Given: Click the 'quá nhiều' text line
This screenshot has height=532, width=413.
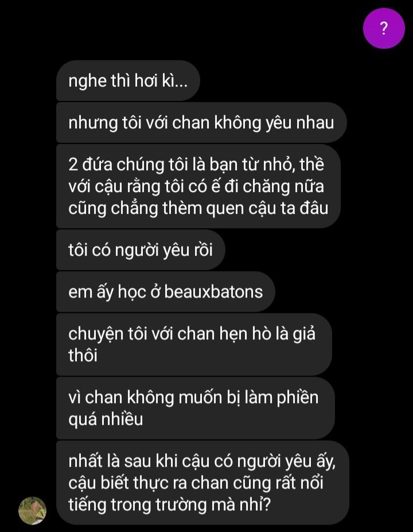Looking at the screenshot, I should pos(106,420).
